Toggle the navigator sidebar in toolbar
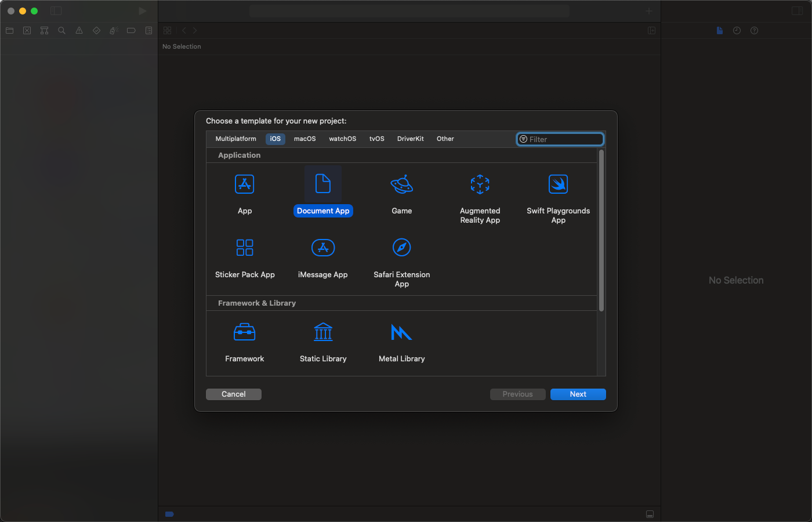This screenshot has height=522, width=812. point(56,11)
